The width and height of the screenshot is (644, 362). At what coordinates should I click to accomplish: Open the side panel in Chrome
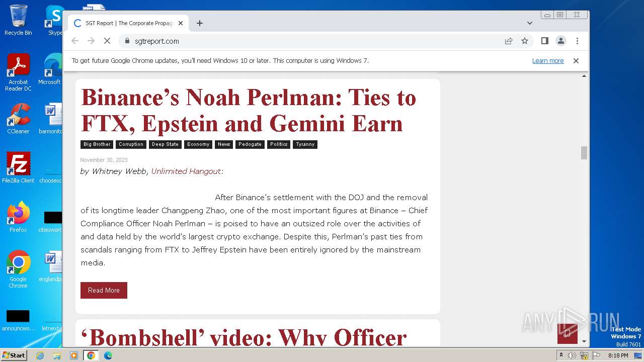[x=544, y=41]
